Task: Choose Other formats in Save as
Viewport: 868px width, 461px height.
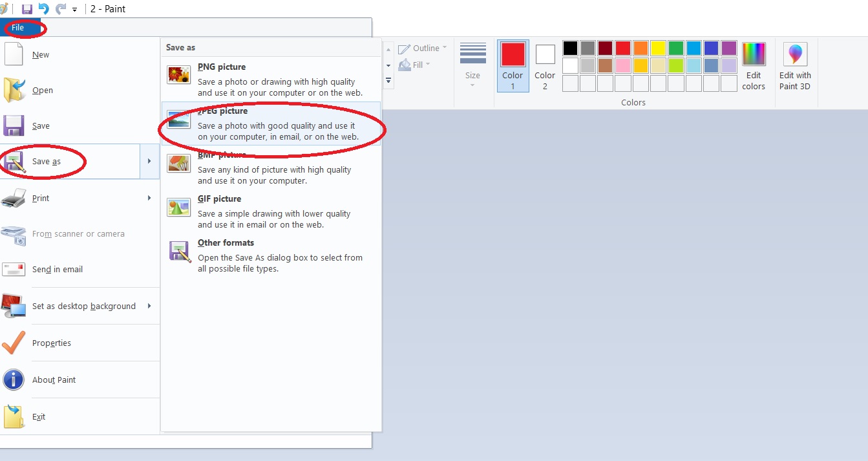Action: (x=271, y=255)
